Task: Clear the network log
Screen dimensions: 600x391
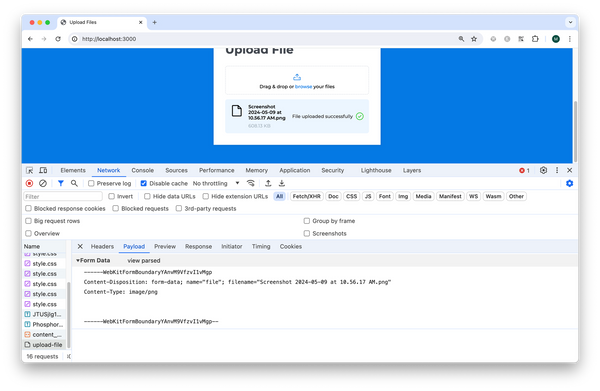Action: point(43,184)
